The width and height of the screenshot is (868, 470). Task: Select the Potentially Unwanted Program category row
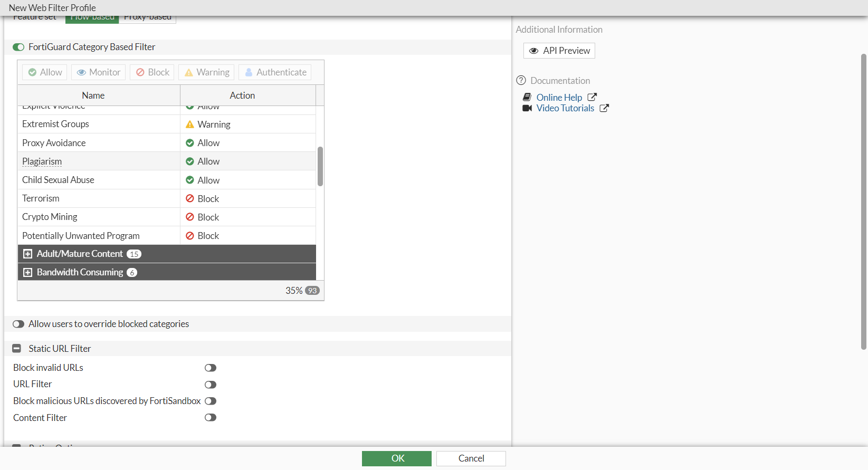pos(167,236)
